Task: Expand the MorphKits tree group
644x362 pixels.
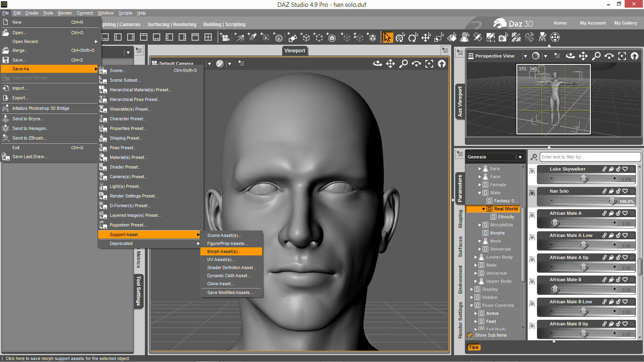Action: 480,225
